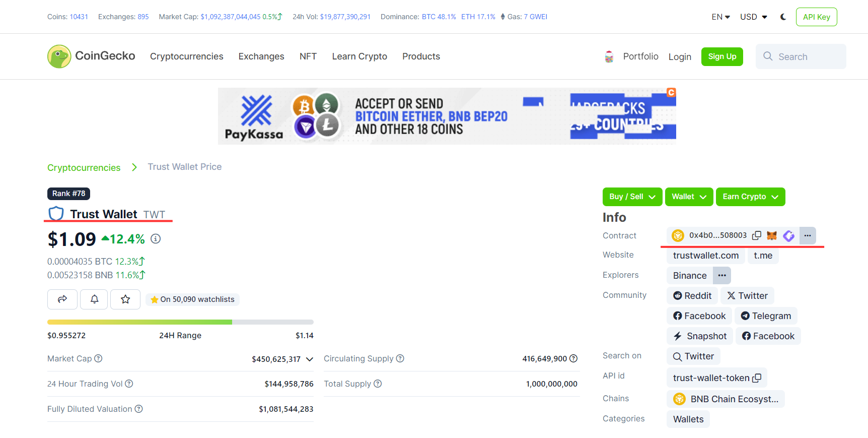The width and height of the screenshot is (868, 438).
Task: Open language EN dropdown
Action: click(x=720, y=17)
